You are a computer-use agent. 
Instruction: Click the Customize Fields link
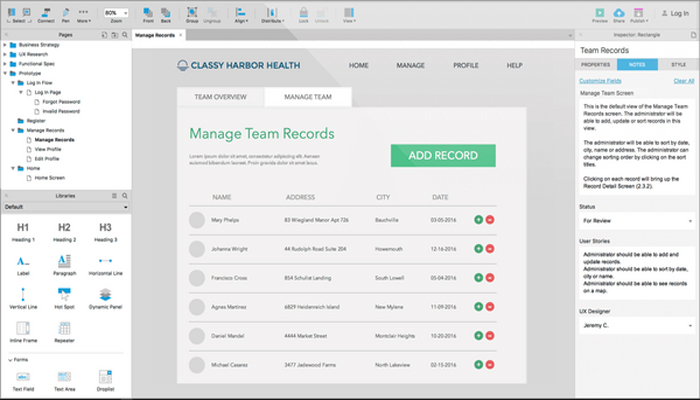pyautogui.click(x=600, y=81)
